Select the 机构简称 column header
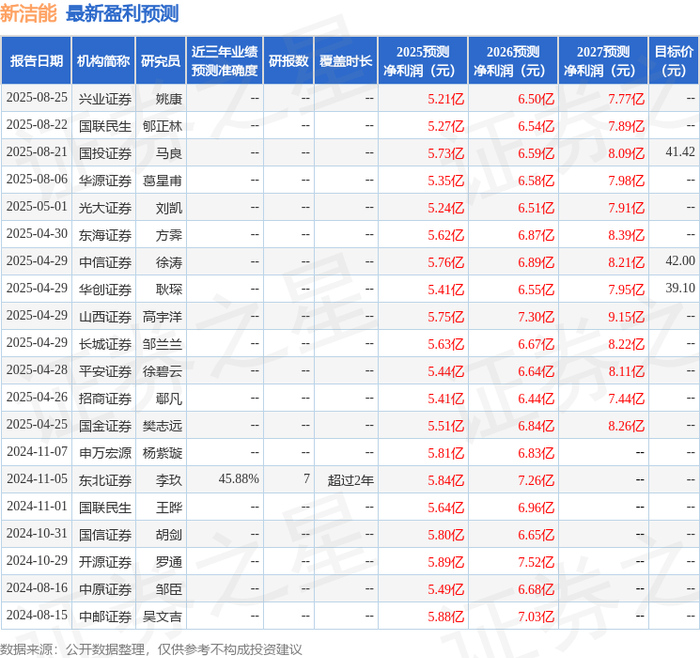This screenshot has width=700, height=658. click(x=103, y=61)
